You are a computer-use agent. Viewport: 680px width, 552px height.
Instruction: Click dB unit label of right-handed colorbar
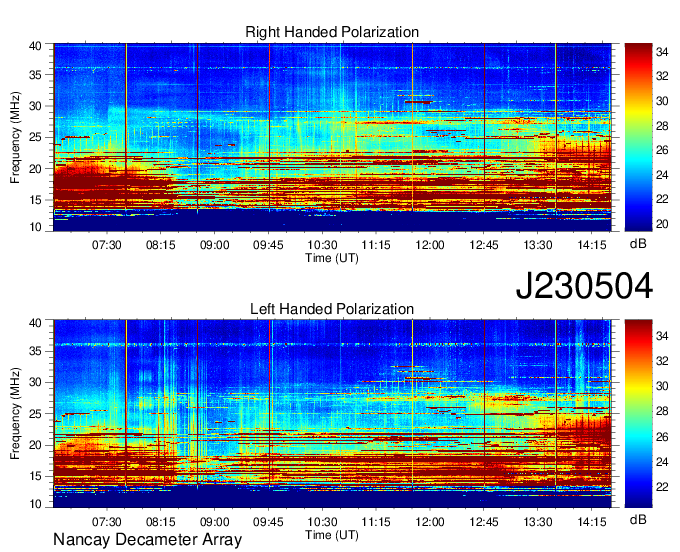tap(638, 244)
